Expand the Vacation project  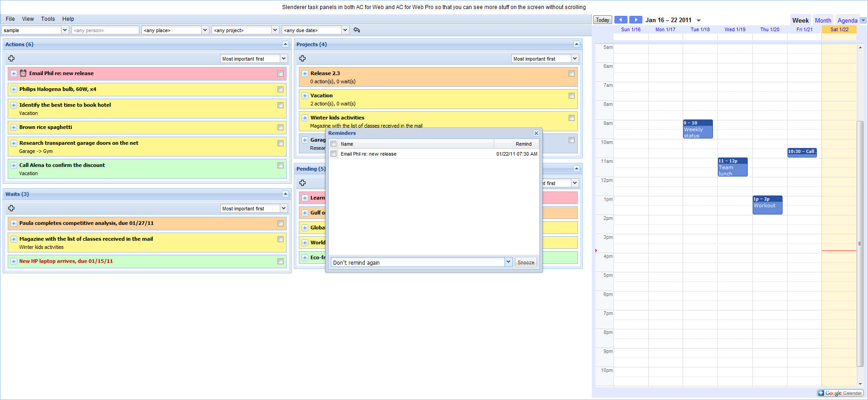[x=305, y=95]
